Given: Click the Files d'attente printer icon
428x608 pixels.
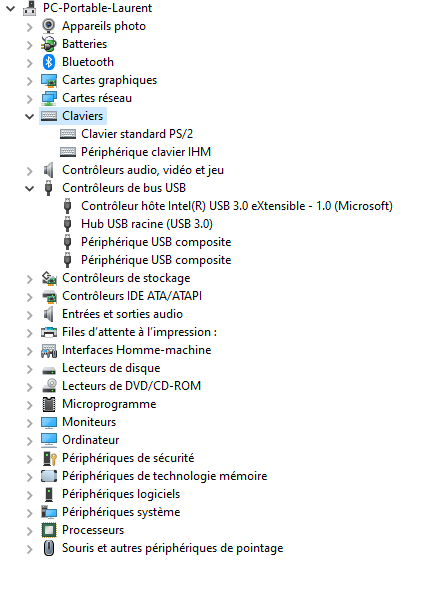Looking at the screenshot, I should 49,332.
